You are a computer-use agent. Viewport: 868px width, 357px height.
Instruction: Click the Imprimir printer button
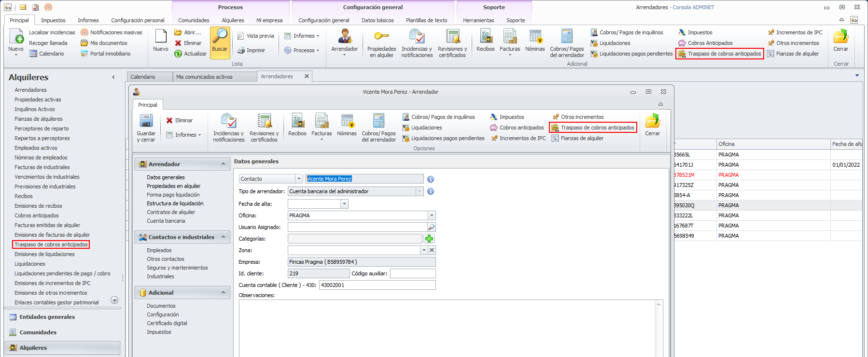coord(251,50)
